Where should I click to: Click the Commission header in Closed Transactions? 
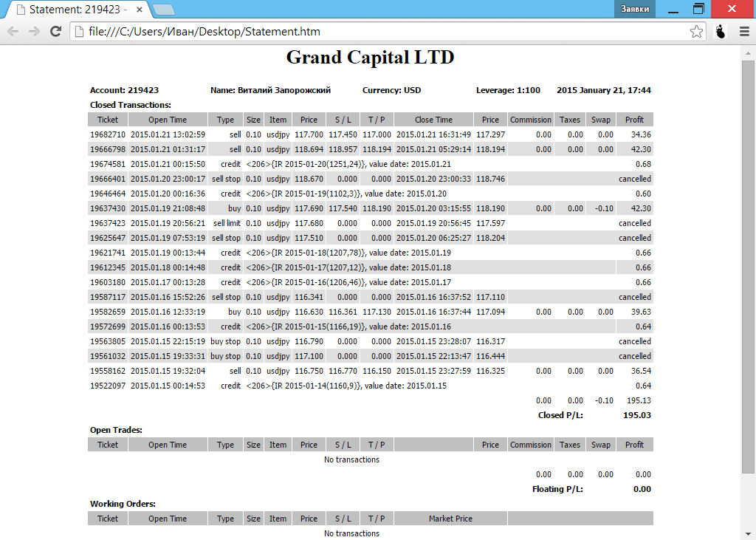(x=531, y=120)
